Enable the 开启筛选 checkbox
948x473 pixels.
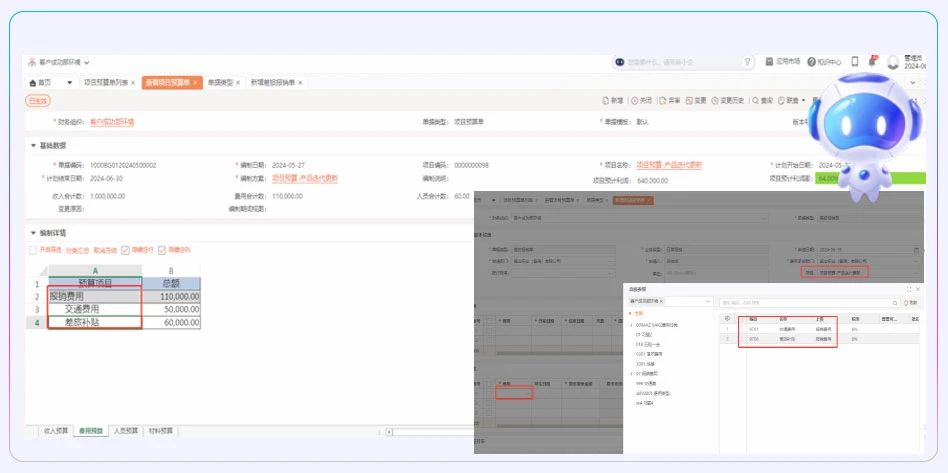pyautogui.click(x=33, y=250)
